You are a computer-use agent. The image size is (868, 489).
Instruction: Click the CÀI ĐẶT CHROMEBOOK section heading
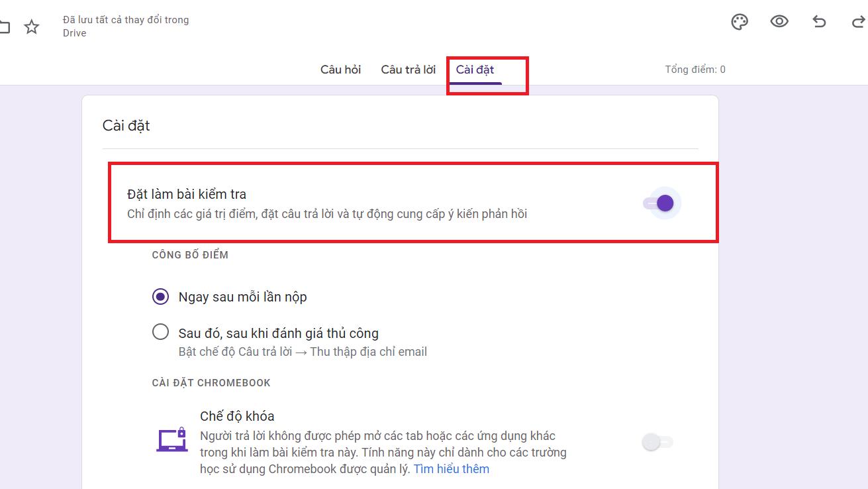(211, 383)
